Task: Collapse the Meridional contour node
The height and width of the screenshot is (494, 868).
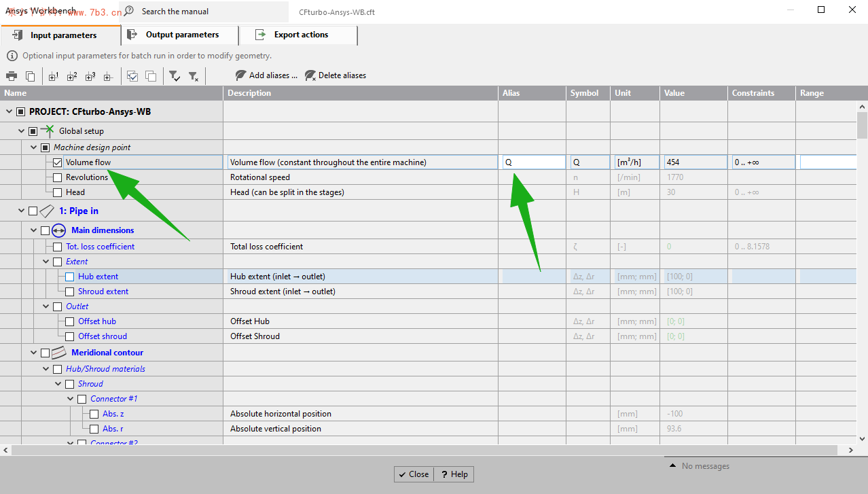Action: (33, 353)
